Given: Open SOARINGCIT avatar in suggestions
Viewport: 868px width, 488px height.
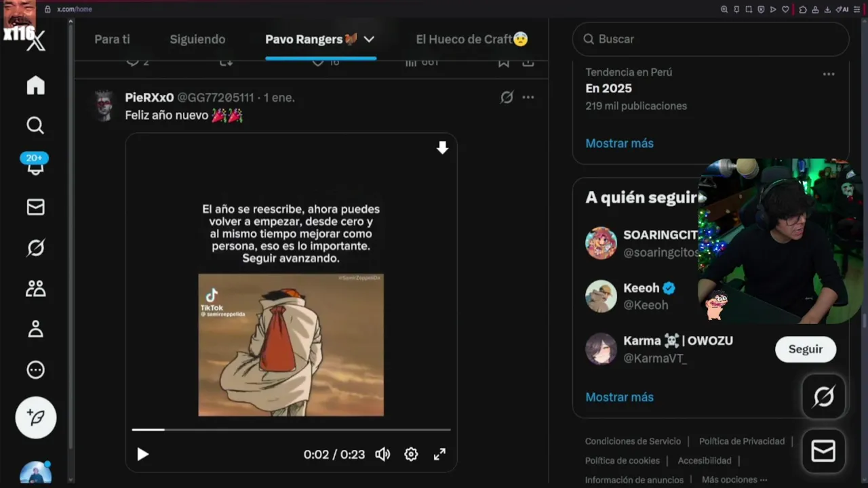Looking at the screenshot, I should [601, 243].
